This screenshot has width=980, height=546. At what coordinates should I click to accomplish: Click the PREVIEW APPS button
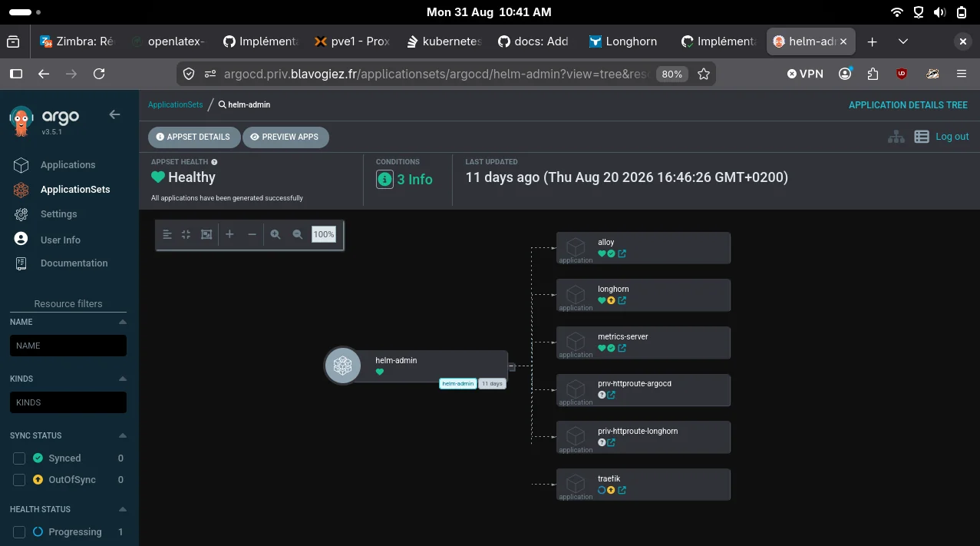click(x=285, y=137)
